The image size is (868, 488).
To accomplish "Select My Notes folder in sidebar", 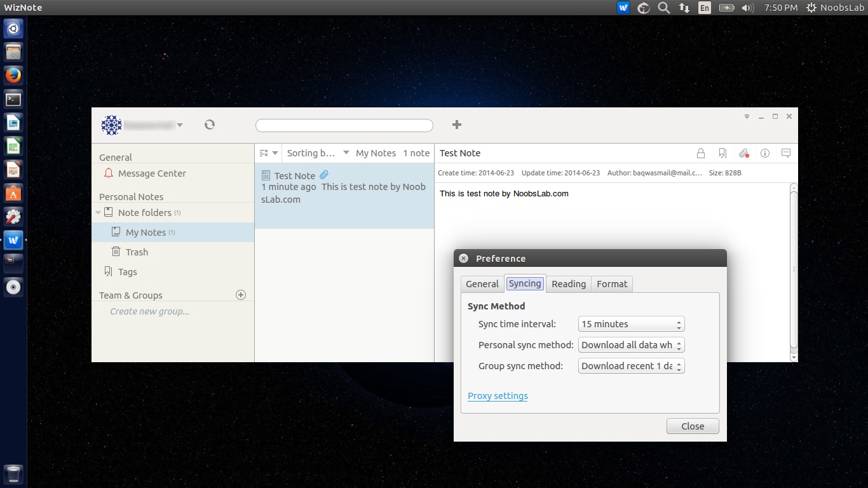I will pyautogui.click(x=173, y=233).
